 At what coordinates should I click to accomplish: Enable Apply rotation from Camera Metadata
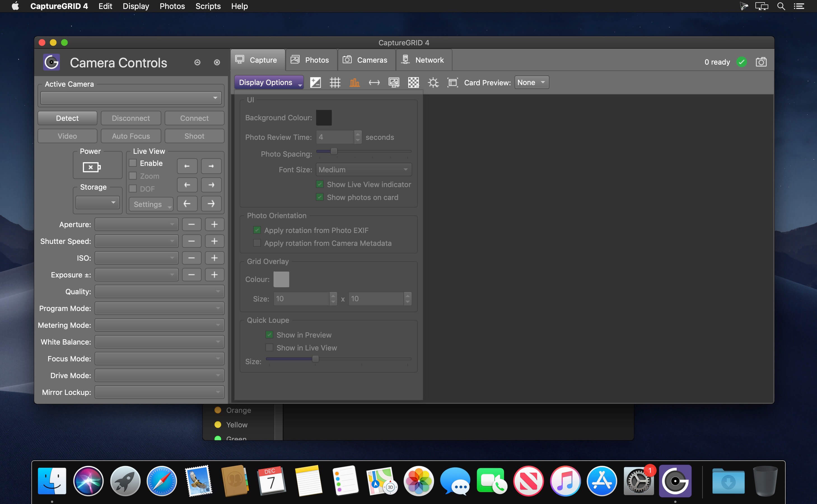[x=257, y=243]
